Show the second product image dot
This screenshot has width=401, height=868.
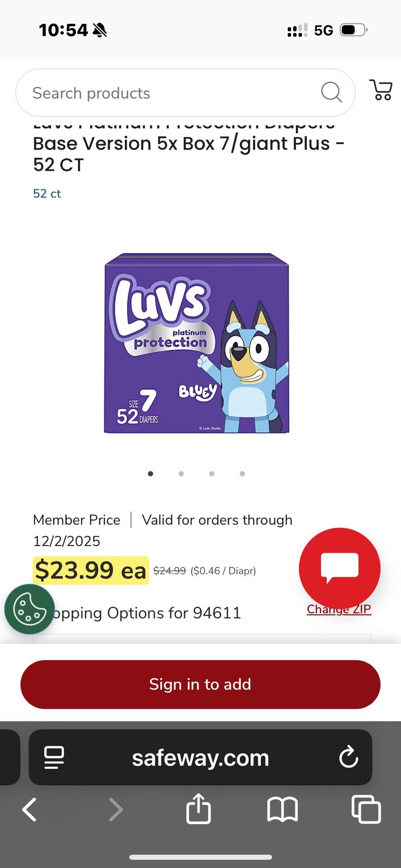(181, 474)
